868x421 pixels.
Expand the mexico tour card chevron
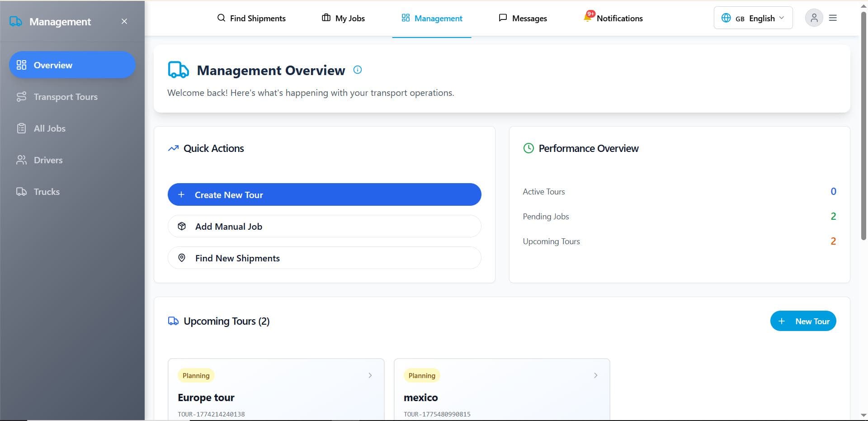[596, 375]
